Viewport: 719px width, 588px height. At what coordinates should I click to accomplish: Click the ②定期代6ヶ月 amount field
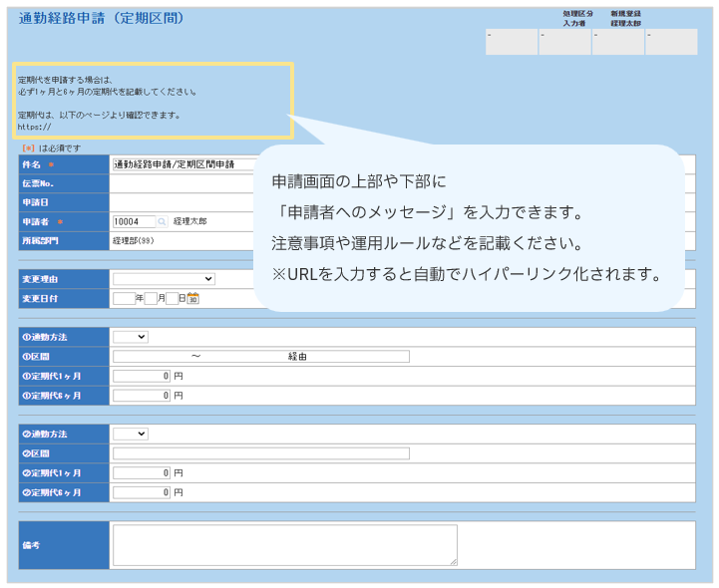pyautogui.click(x=142, y=492)
